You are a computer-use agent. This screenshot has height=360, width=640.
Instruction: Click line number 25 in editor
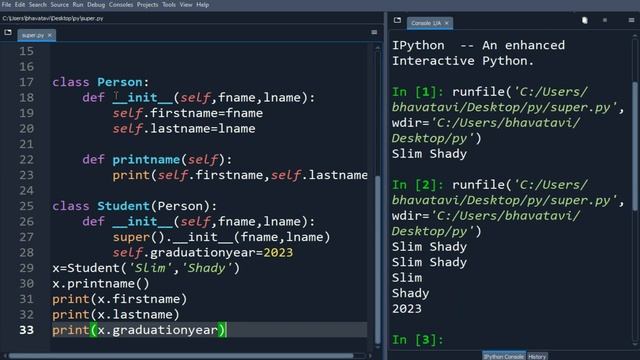27,206
